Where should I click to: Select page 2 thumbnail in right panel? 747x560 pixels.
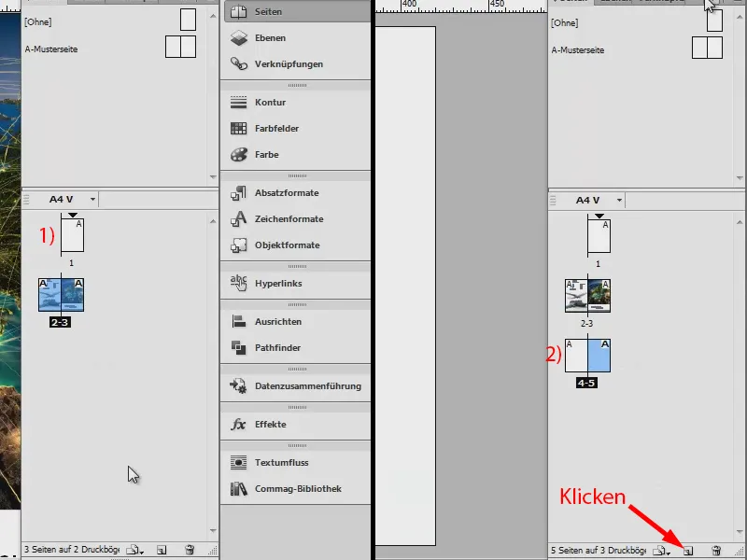pos(576,296)
